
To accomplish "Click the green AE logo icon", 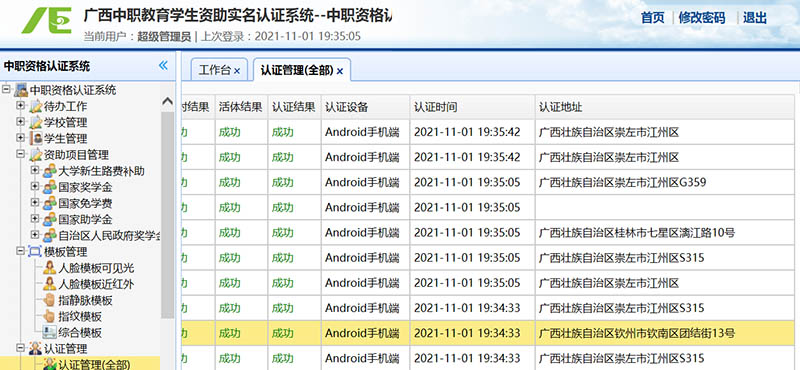I will (x=46, y=20).
